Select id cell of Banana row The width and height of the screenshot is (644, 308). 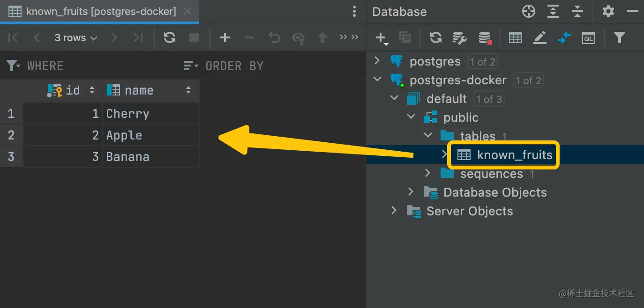point(63,157)
